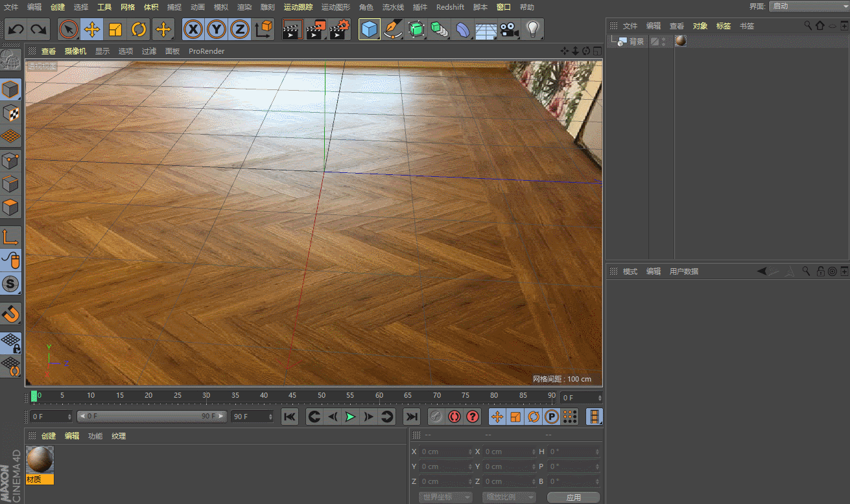Image resolution: width=850 pixels, height=504 pixels.
Task: Click the Camera object icon
Action: pos(510,29)
